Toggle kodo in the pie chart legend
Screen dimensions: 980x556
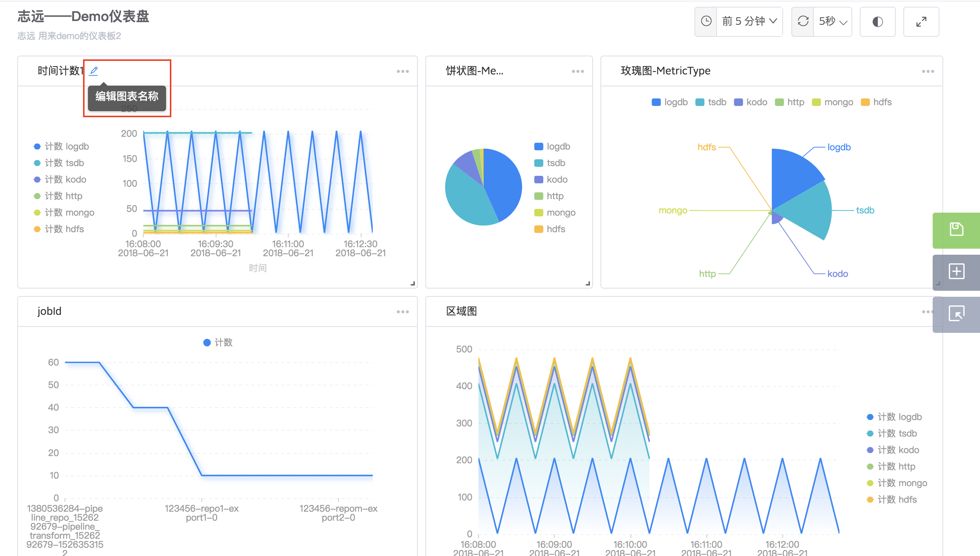(551, 179)
